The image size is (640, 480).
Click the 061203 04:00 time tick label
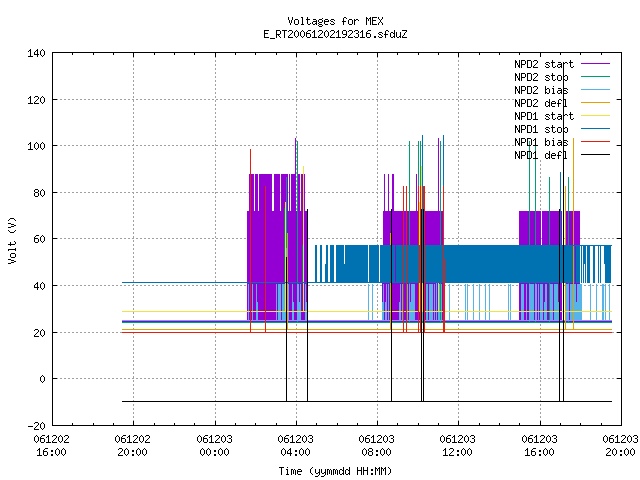click(296, 446)
